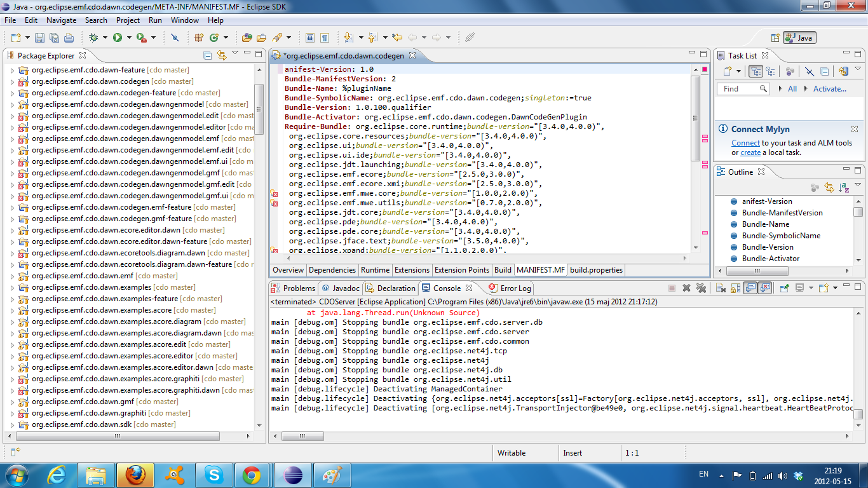The height and width of the screenshot is (488, 868).
Task: Toggle Show Whitespace Characters pilcrow icon
Action: click(x=325, y=37)
